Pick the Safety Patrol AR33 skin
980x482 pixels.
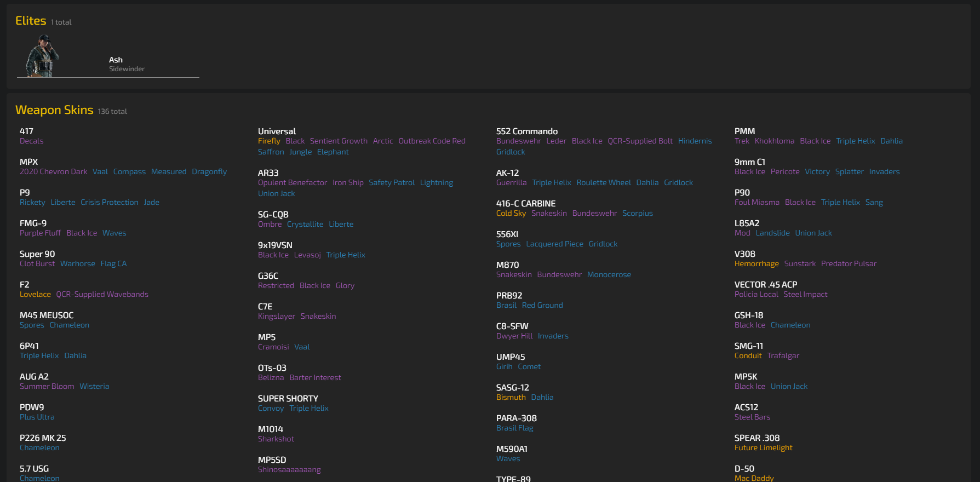coord(392,182)
